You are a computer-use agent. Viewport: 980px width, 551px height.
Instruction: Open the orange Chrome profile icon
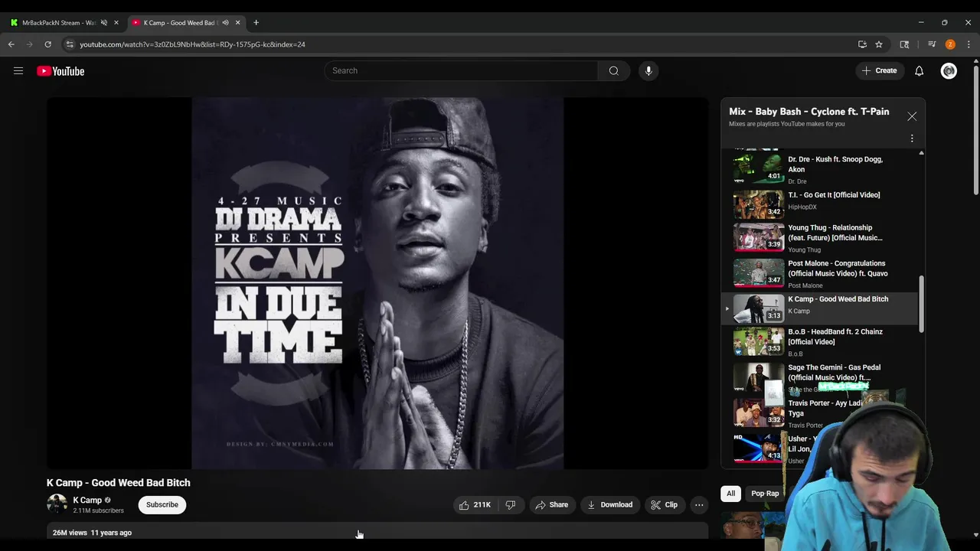pyautogui.click(x=950, y=44)
